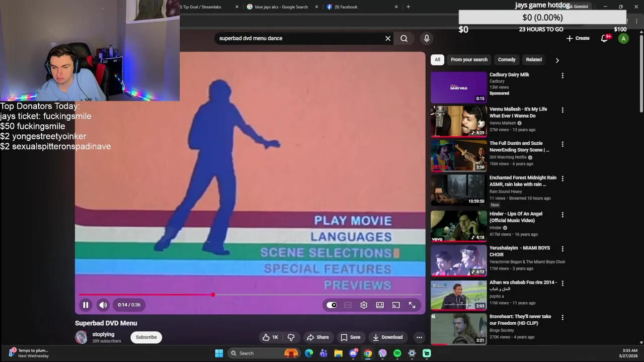Switch to blue jays alcs Google Search tab
The image size is (644, 362).
[x=282, y=7]
